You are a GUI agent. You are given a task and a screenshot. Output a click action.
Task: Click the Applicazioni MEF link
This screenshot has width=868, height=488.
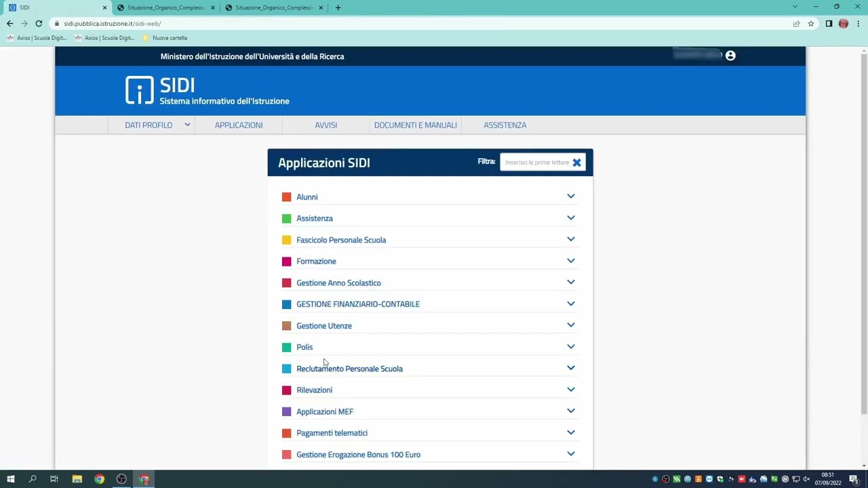coord(325,411)
